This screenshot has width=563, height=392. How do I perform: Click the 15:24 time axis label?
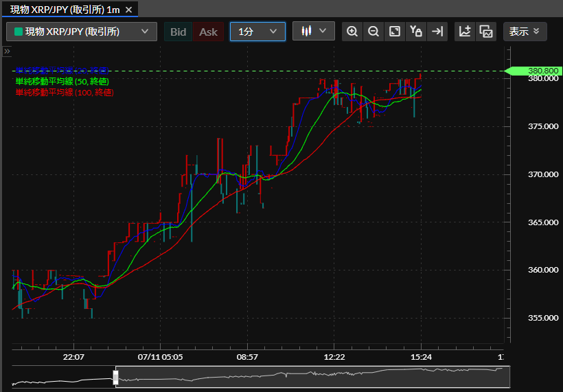(421, 357)
